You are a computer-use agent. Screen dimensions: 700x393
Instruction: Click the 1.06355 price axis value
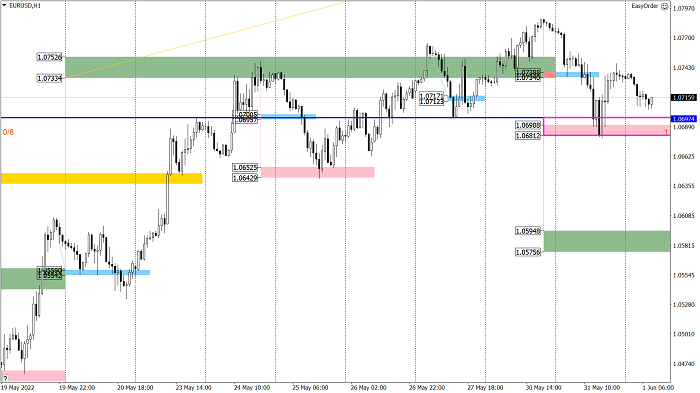[x=683, y=186]
